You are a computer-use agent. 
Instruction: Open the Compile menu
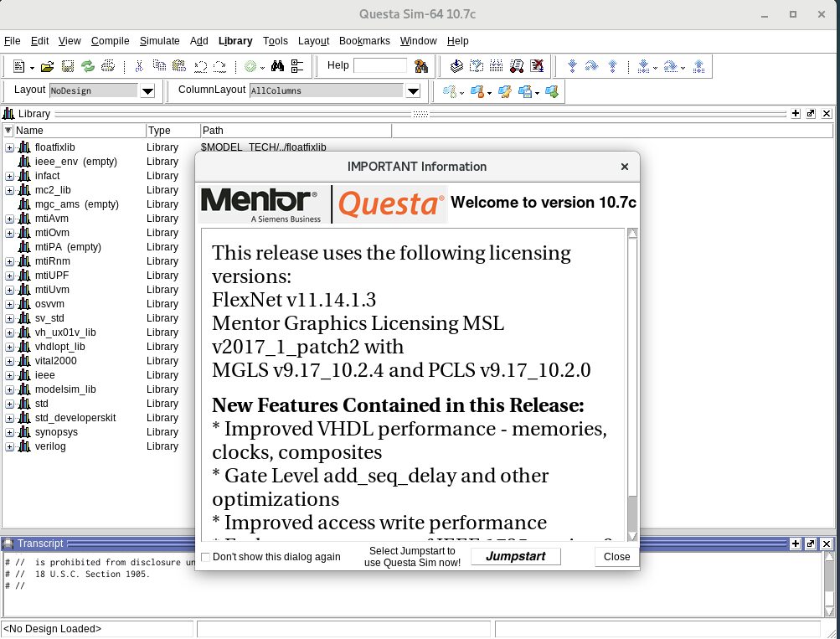pos(110,41)
